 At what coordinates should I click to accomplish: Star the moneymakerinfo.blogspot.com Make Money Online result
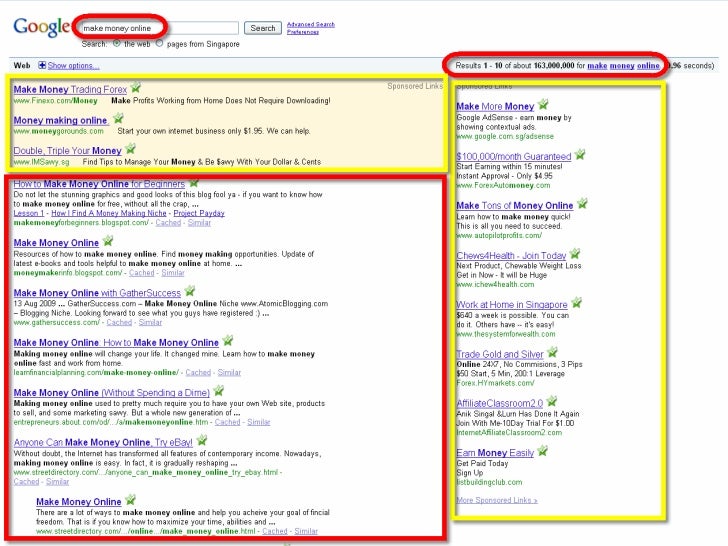(108, 241)
